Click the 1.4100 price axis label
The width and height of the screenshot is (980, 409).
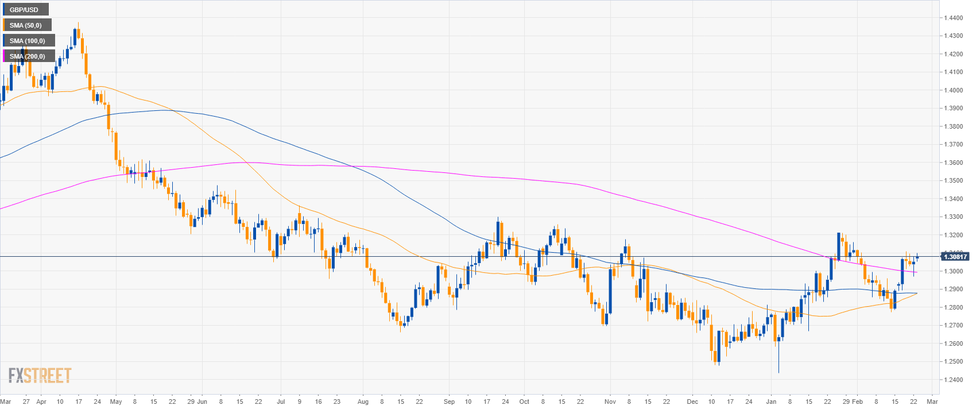[x=954, y=72]
